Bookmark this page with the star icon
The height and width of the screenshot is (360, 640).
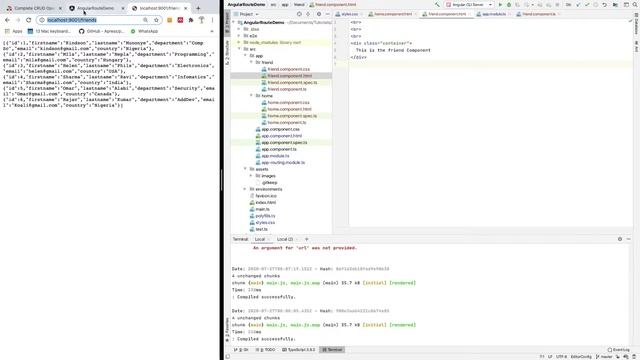tap(156, 20)
